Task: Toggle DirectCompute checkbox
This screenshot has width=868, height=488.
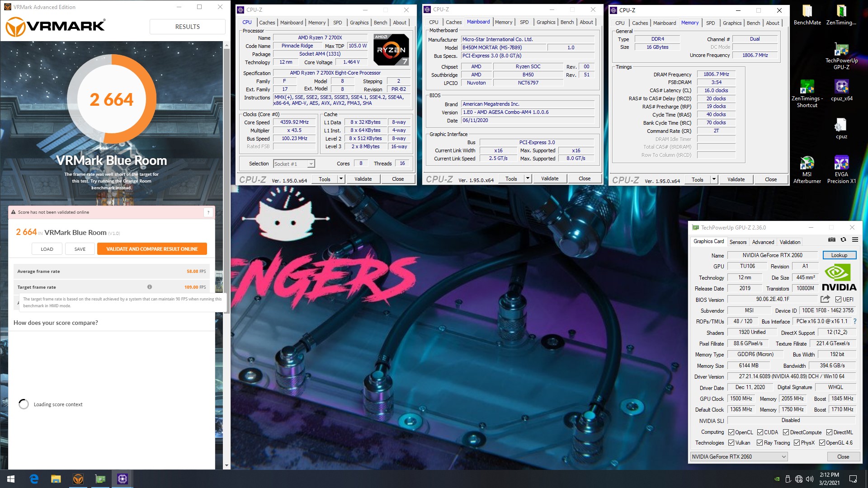Action: (786, 432)
